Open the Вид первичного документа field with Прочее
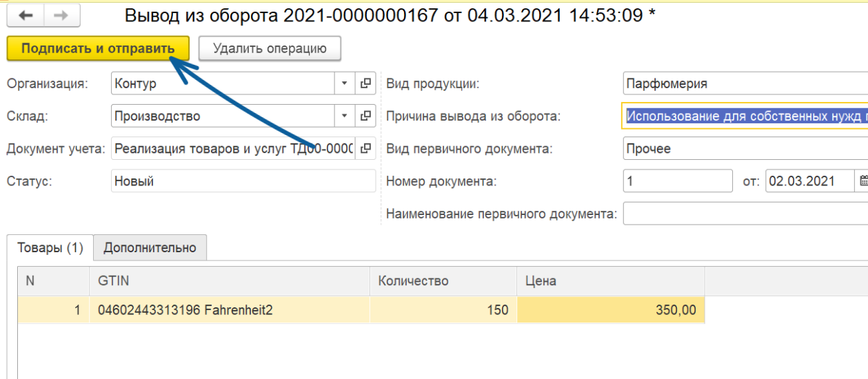The width and height of the screenshot is (868, 379). point(745,148)
